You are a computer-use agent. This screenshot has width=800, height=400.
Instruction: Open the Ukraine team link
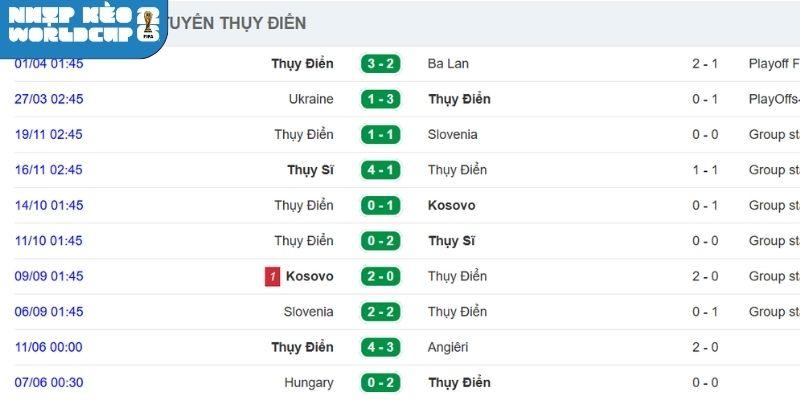coord(310,99)
